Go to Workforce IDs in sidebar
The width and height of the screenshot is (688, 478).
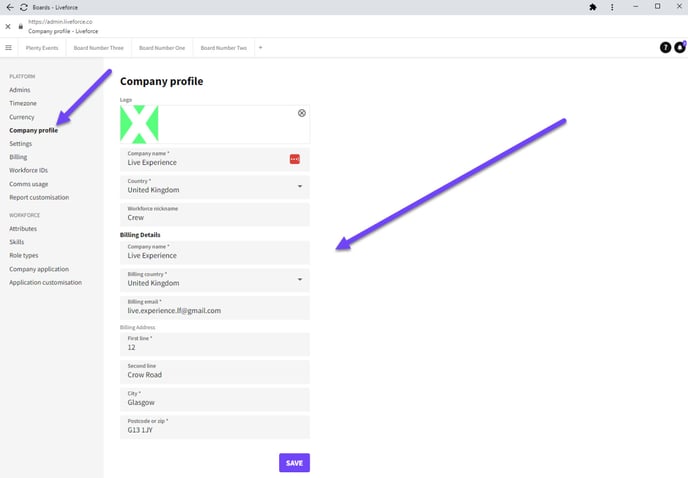pos(28,170)
